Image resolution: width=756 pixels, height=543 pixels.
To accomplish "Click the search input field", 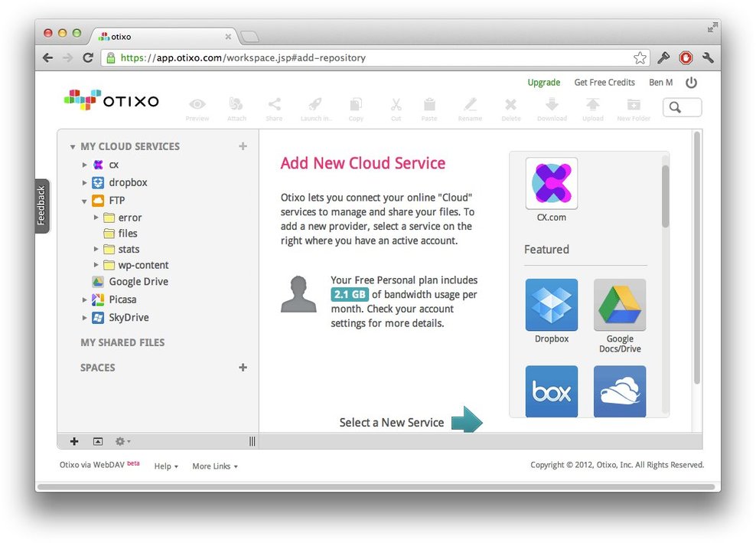I will (x=683, y=107).
